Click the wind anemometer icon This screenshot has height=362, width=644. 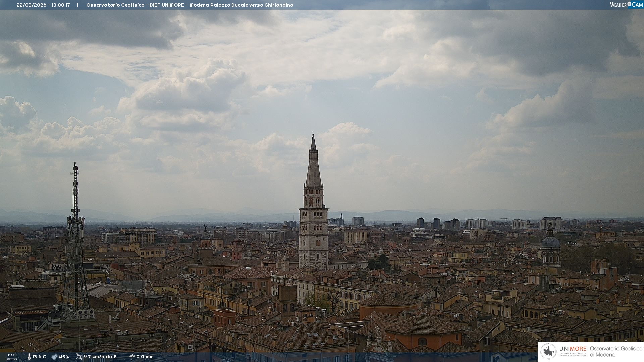point(79,357)
